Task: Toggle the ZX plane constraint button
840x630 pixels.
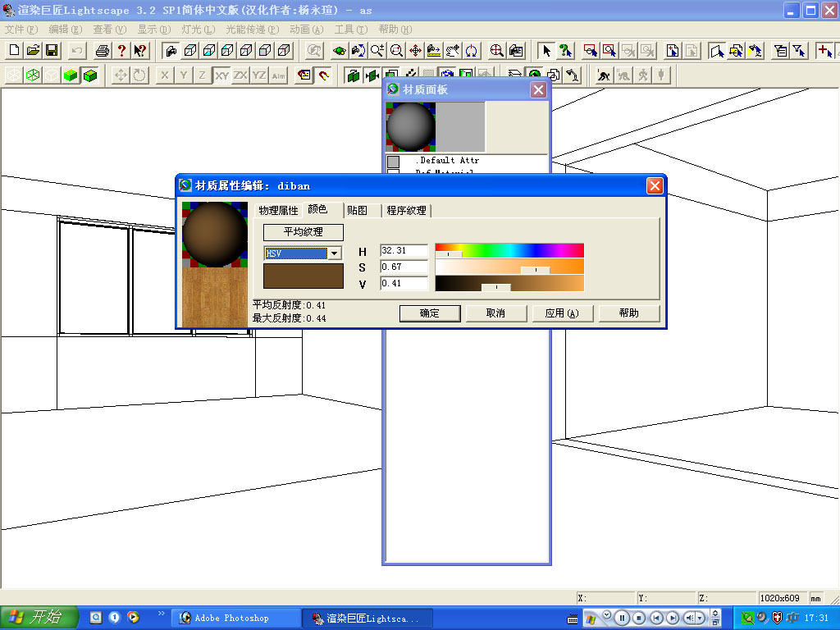Action: pos(240,75)
